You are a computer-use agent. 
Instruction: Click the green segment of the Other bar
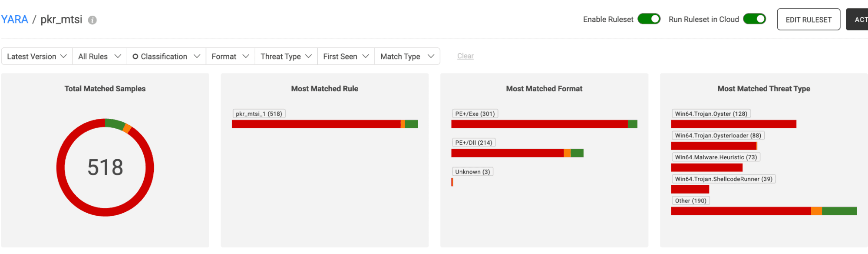click(x=839, y=211)
